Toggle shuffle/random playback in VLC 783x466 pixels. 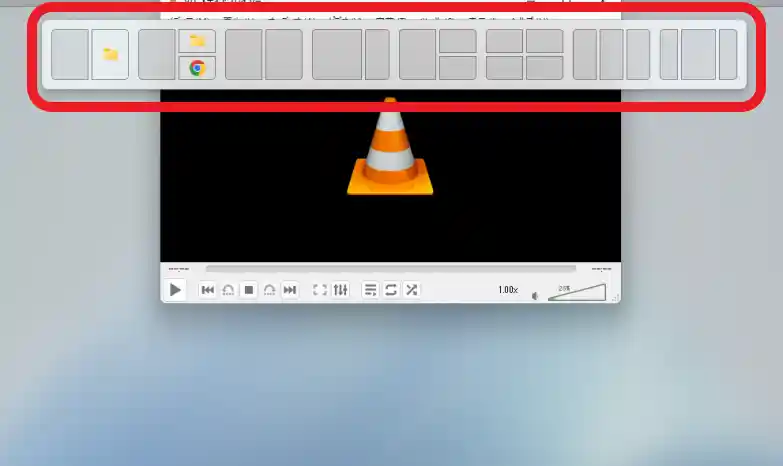pyautogui.click(x=411, y=290)
